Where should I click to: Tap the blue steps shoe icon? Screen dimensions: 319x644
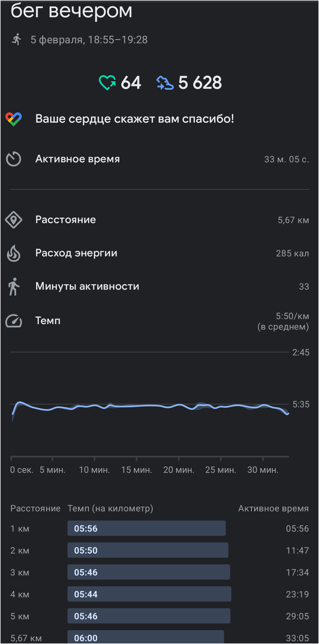tap(165, 83)
